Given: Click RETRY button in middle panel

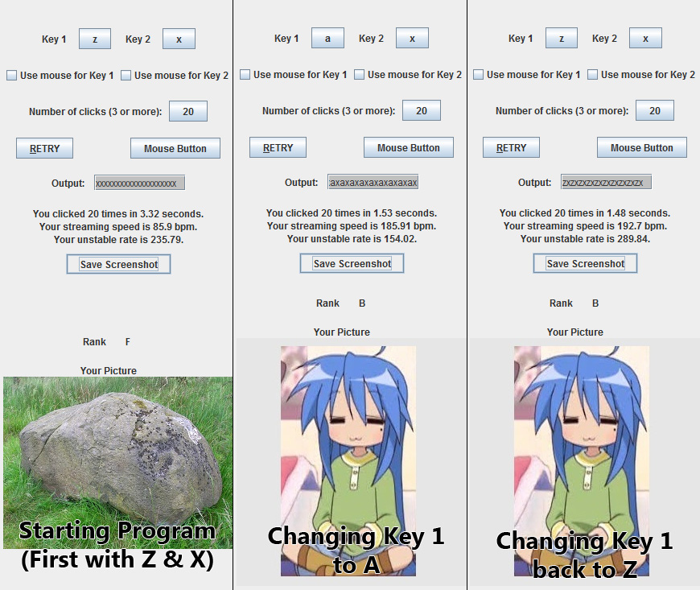Looking at the screenshot, I should (278, 147).
